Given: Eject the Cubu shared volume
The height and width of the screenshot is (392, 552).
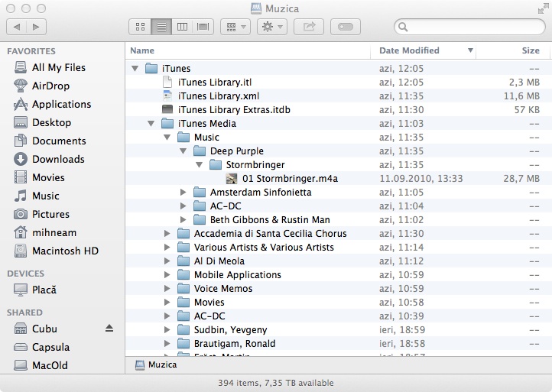Looking at the screenshot, I should (109, 329).
